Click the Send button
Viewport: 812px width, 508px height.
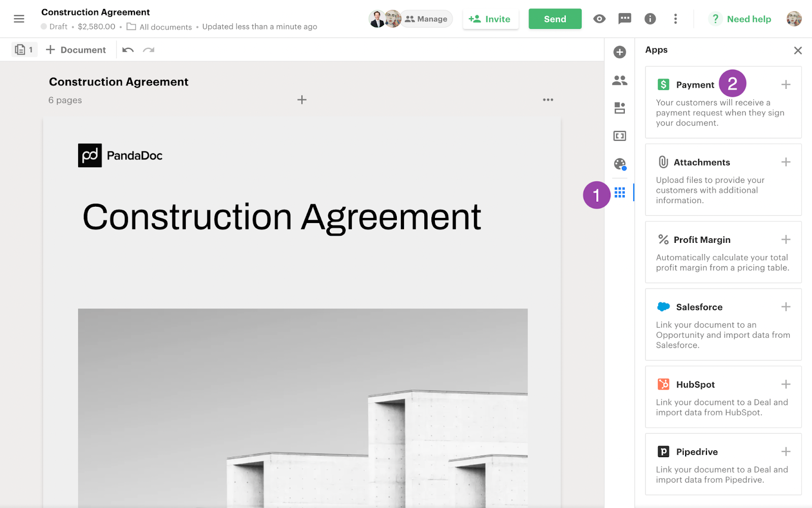pyautogui.click(x=555, y=19)
